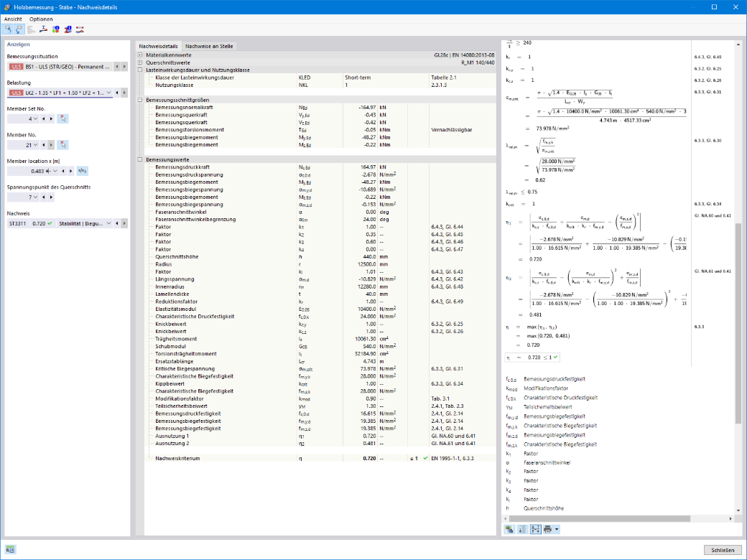Click first undo-style arrow toolbar icon
The image size is (747, 560).
pos(8,29)
